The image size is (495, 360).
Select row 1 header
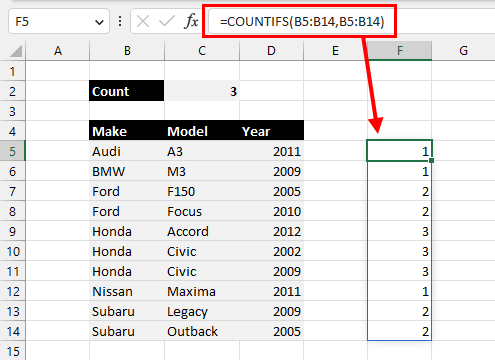point(13,71)
